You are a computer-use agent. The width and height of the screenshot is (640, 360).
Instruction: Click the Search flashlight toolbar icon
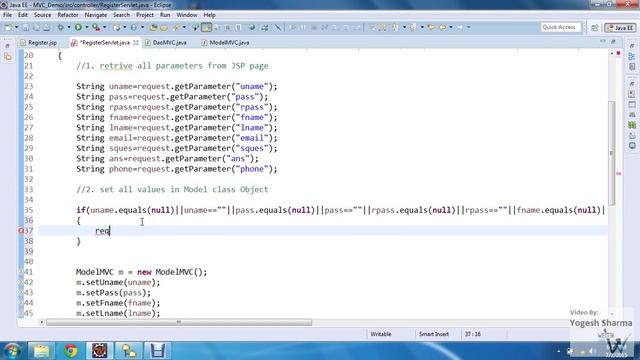point(176,27)
